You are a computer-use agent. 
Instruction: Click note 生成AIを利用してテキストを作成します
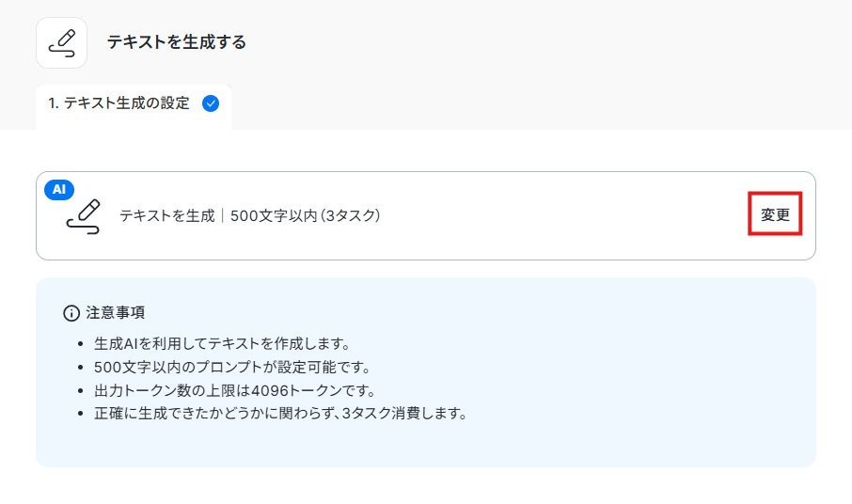222,344
